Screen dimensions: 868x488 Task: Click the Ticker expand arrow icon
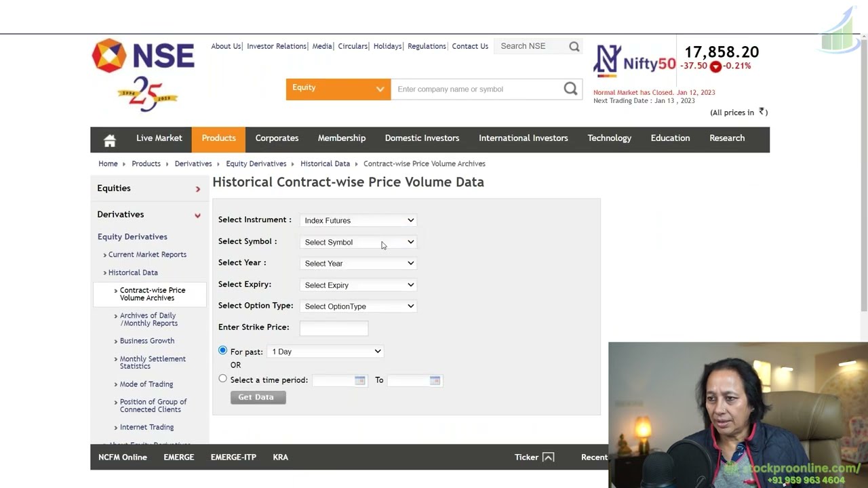point(548,457)
